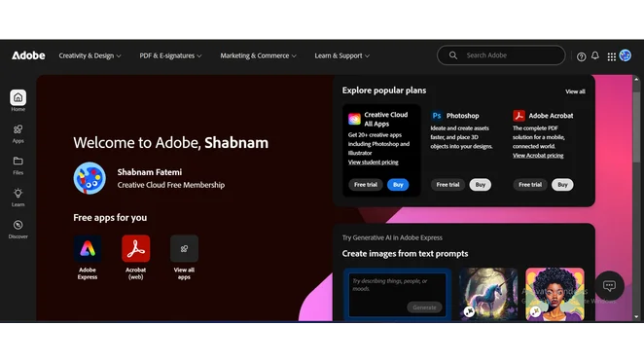644x362 pixels.
Task: Click Shabnam Fatemi's large profile picture
Action: [89, 178]
